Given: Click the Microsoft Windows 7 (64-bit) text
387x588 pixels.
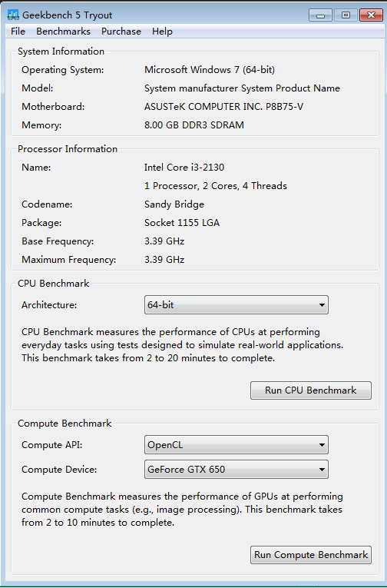Looking at the screenshot, I should coord(210,70).
